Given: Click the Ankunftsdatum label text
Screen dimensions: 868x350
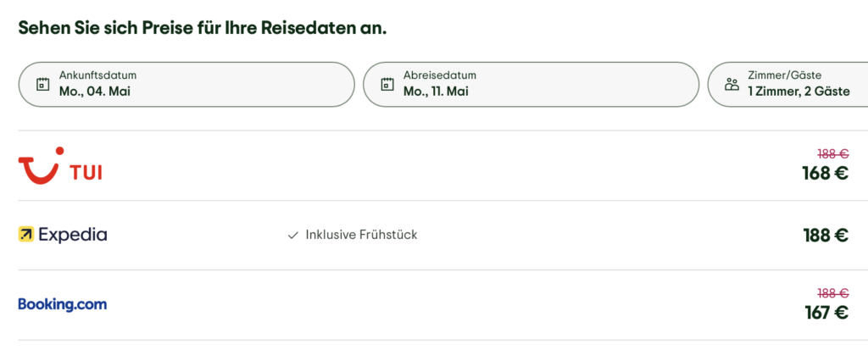Looking at the screenshot, I should 97,75.
